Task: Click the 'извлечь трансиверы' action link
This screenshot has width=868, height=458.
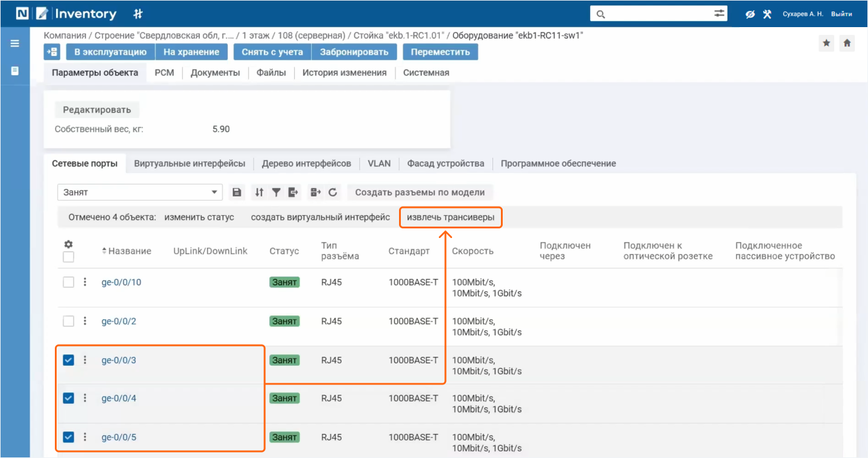Action: pos(451,217)
